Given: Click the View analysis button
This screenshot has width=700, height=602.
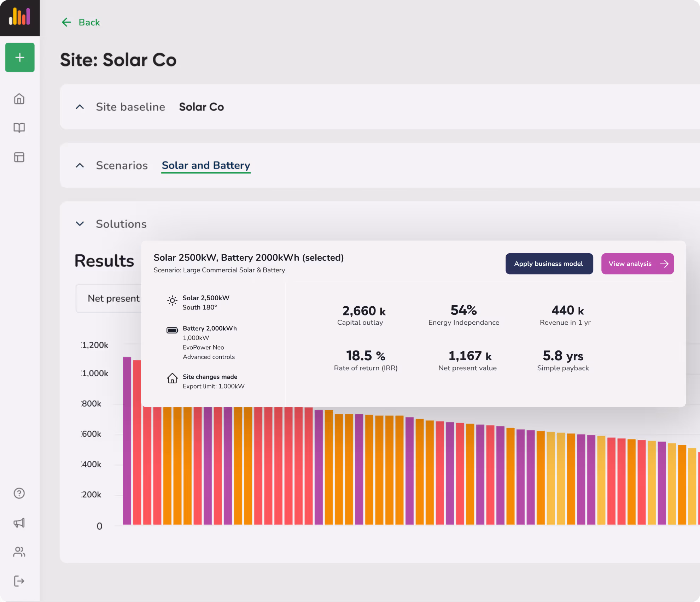Looking at the screenshot, I should tap(637, 264).
